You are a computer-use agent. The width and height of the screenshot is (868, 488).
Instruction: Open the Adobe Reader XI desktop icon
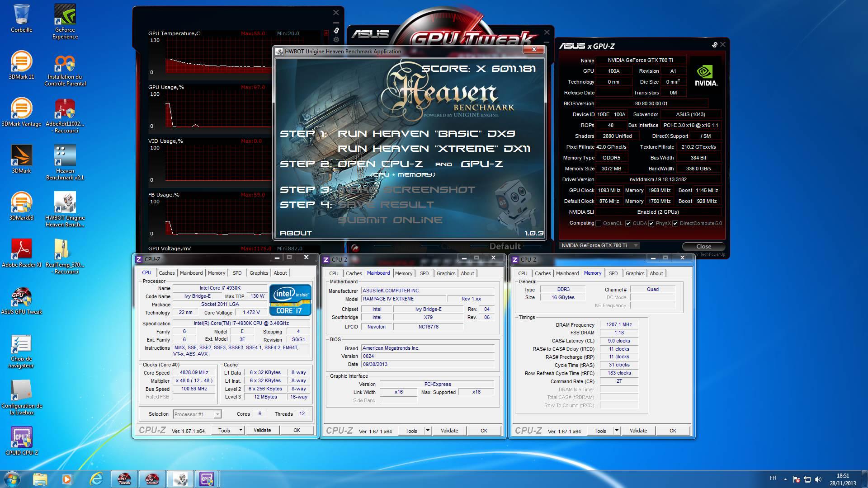21,253
